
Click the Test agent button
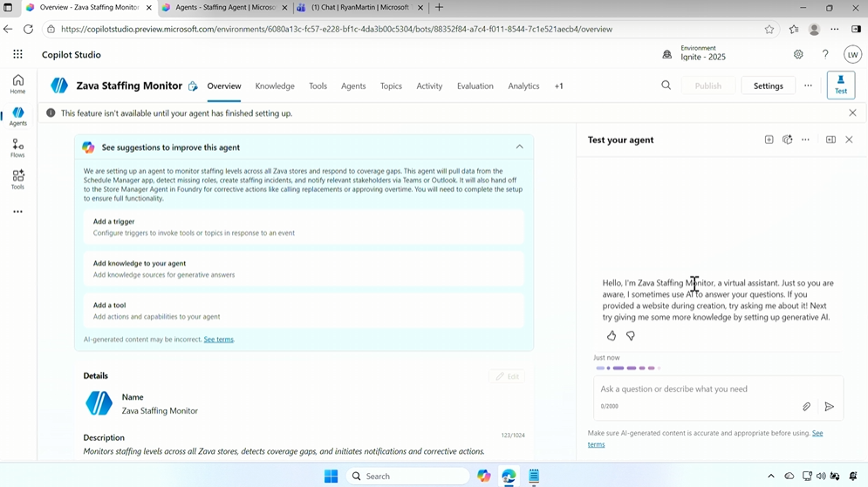pyautogui.click(x=841, y=85)
